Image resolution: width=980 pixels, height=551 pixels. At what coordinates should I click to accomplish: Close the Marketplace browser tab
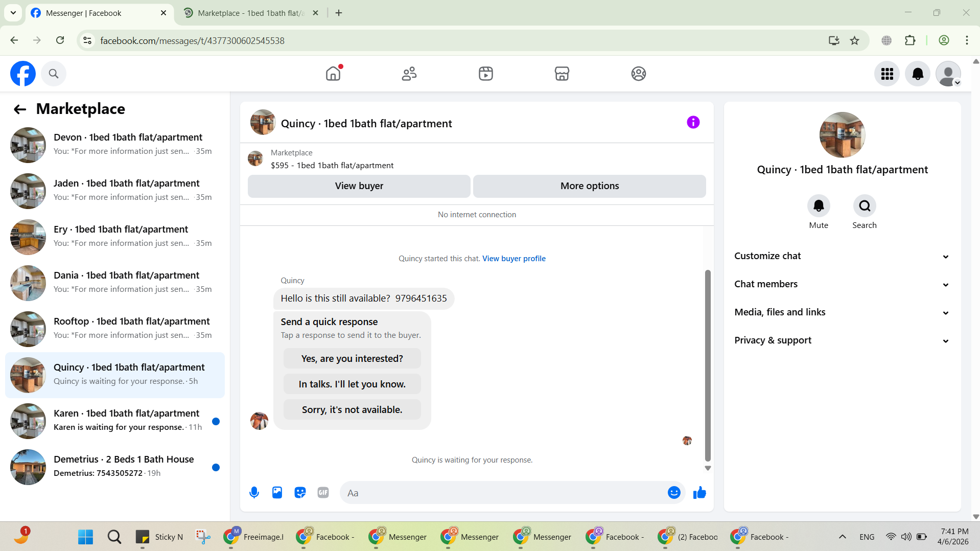coord(315,13)
